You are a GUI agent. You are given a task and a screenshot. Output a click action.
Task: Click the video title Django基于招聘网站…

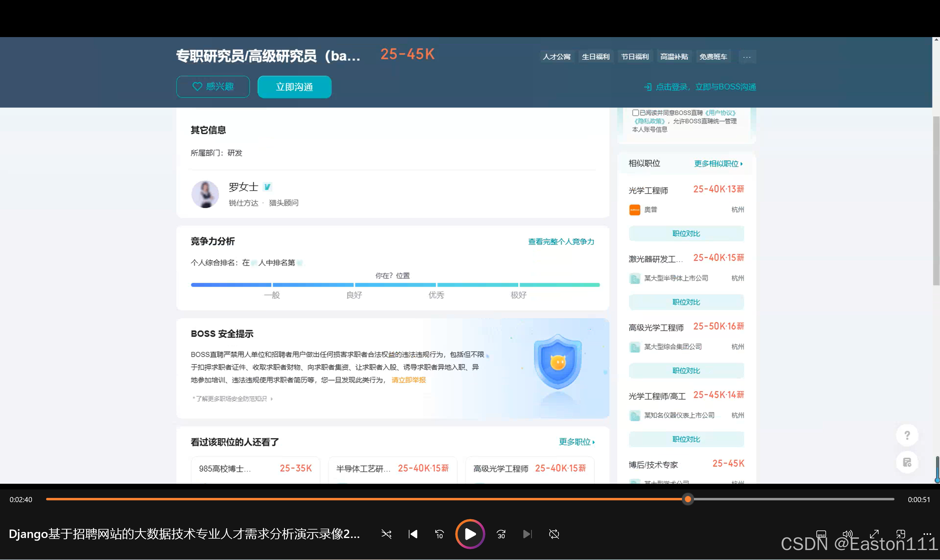coord(184,534)
